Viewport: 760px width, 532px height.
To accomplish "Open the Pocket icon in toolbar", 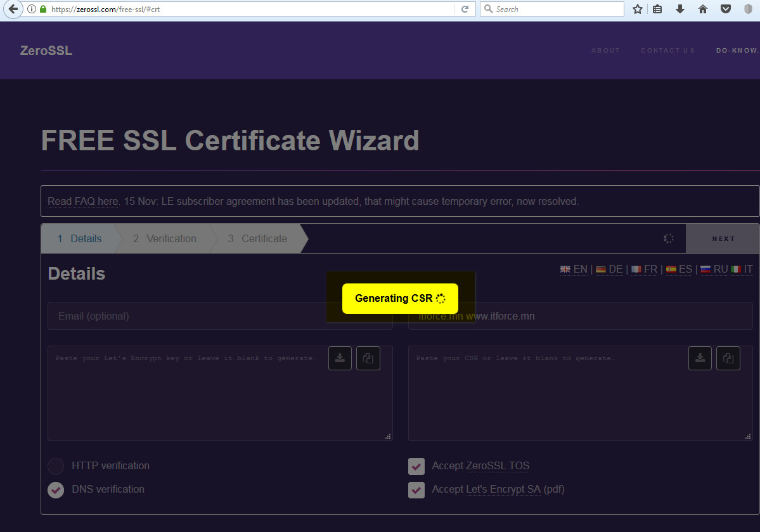I will pyautogui.click(x=726, y=10).
